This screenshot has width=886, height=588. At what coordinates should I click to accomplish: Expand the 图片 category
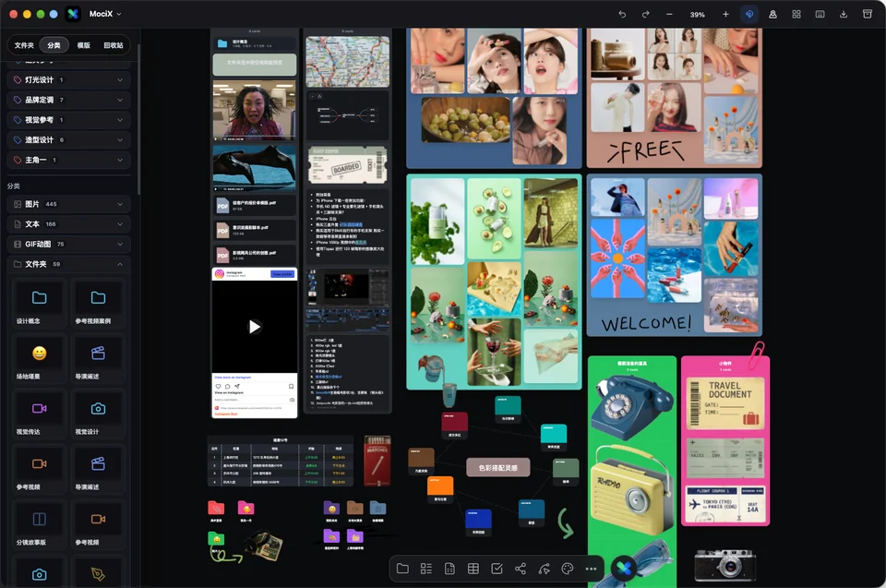[x=69, y=204]
